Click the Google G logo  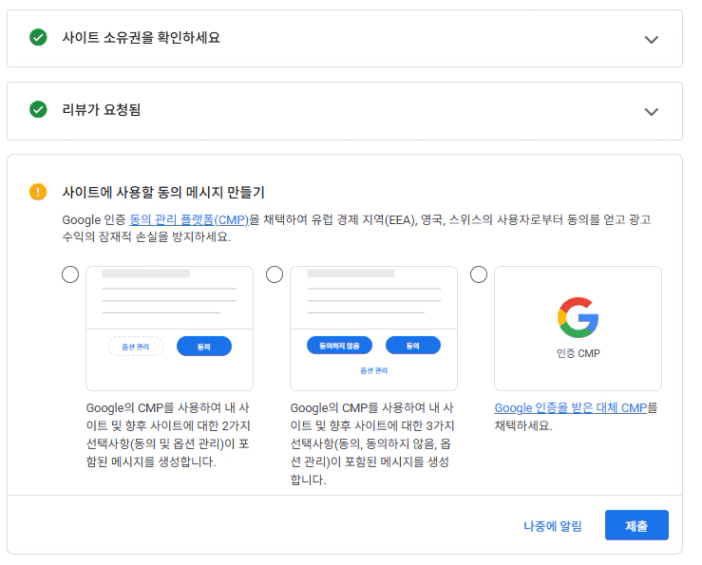point(578,318)
